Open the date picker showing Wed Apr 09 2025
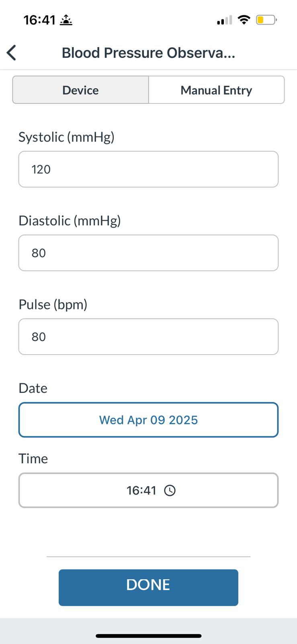 (x=148, y=420)
